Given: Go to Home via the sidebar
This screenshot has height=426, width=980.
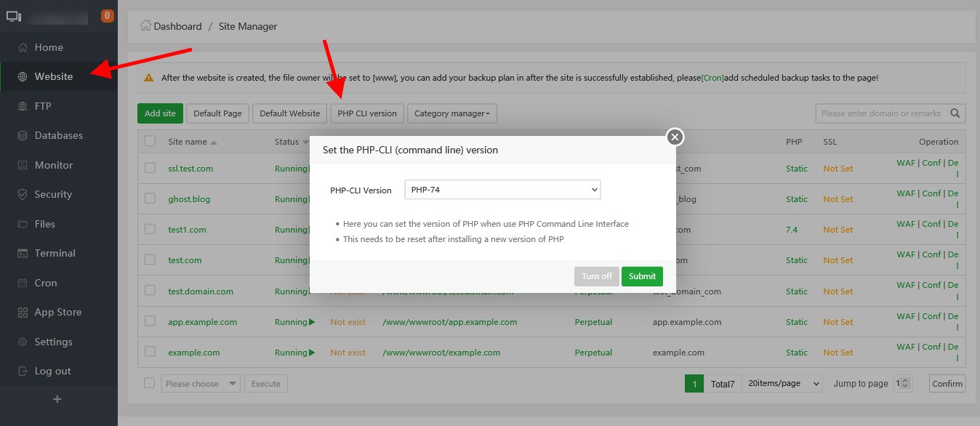Looking at the screenshot, I should pyautogui.click(x=48, y=47).
